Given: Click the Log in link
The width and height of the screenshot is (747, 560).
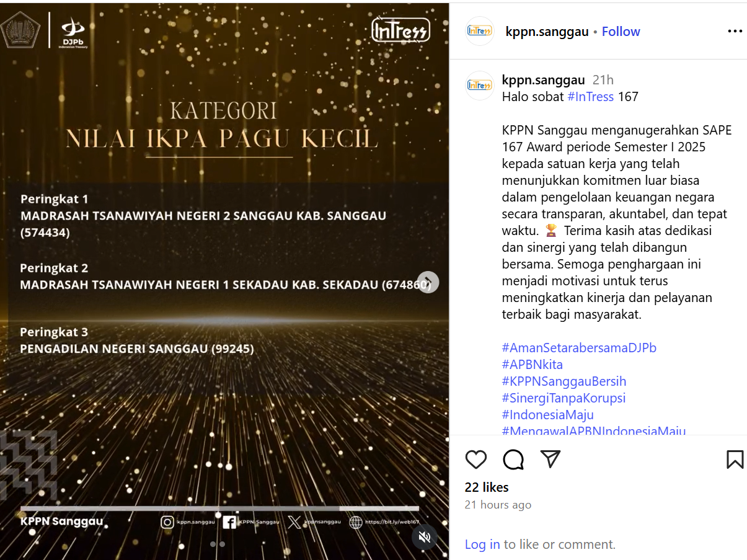Looking at the screenshot, I should point(482,544).
